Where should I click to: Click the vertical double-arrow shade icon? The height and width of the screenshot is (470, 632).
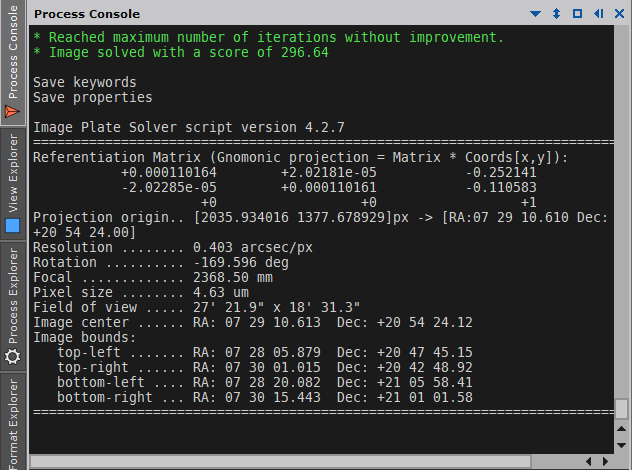click(558, 14)
